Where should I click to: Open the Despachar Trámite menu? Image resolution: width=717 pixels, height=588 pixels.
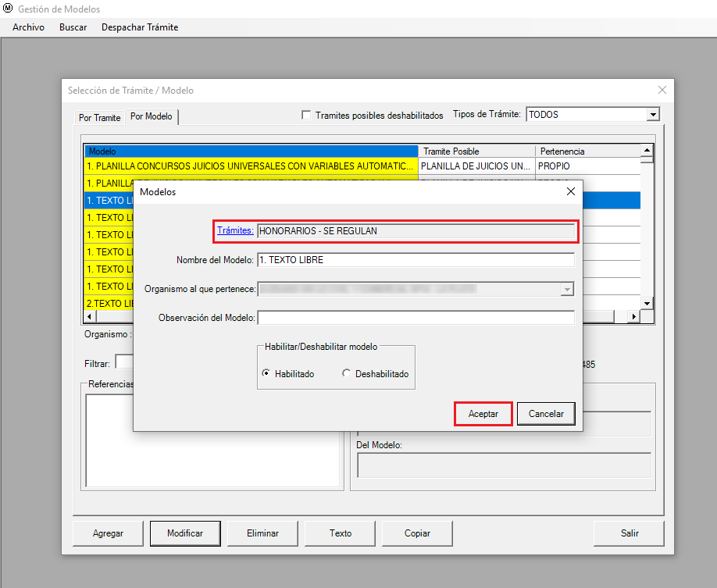(x=140, y=27)
